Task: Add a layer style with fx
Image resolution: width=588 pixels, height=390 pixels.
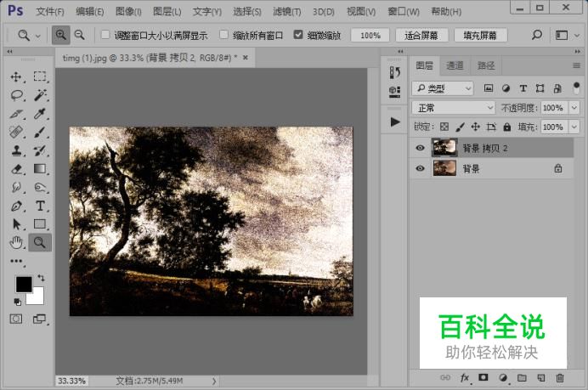Action: click(x=465, y=377)
